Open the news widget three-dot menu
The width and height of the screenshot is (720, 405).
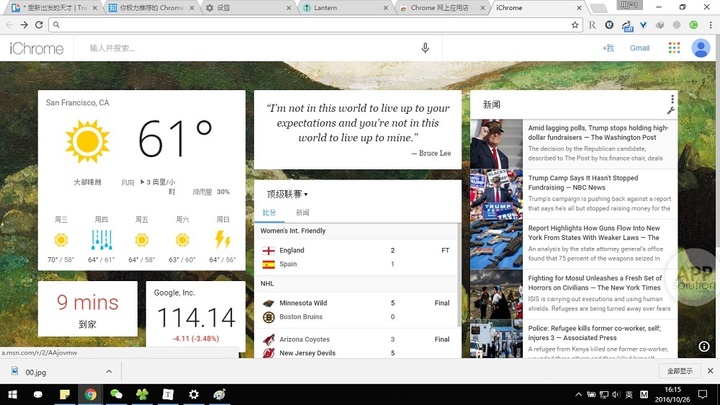[672, 99]
